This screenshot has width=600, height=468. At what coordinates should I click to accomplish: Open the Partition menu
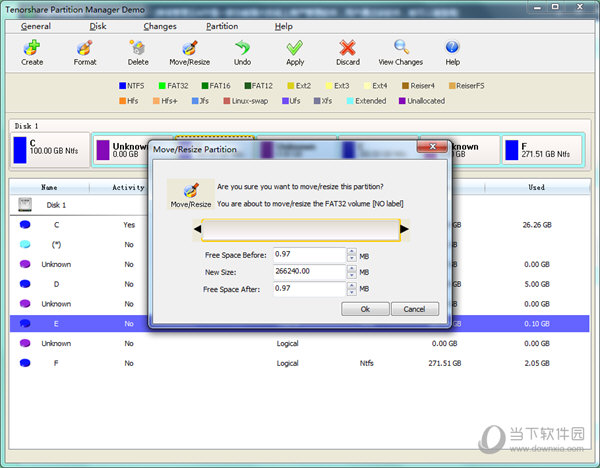tap(222, 26)
